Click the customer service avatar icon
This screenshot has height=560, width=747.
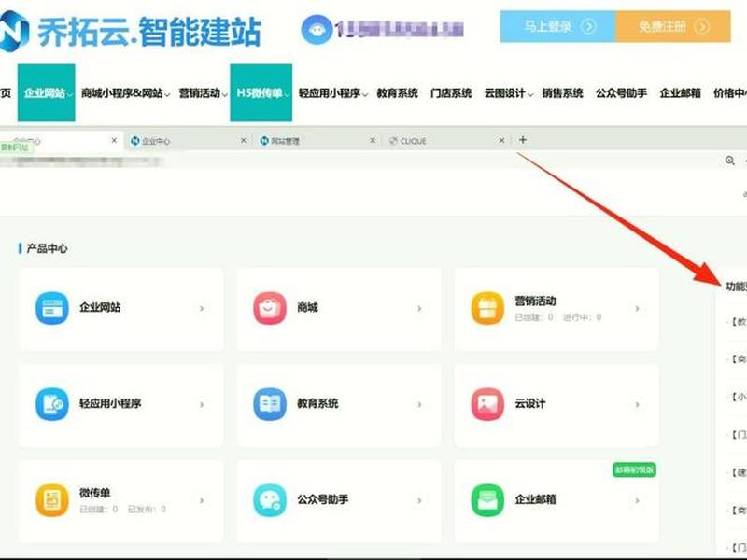coord(317,30)
